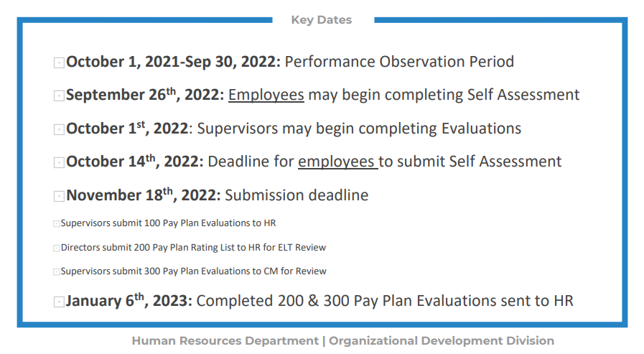Click Directors submit 200 Pay Plan Rating List line
644x354 pixels.
(193, 248)
